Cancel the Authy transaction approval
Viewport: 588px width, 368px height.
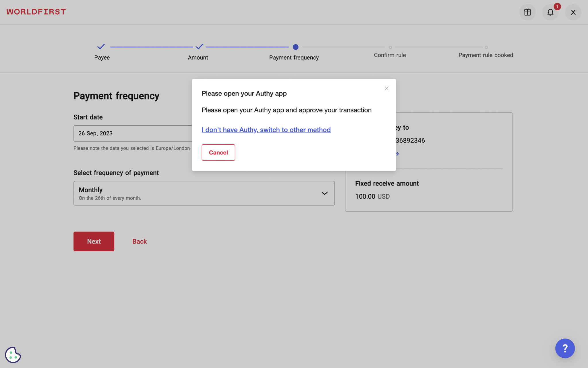218,152
